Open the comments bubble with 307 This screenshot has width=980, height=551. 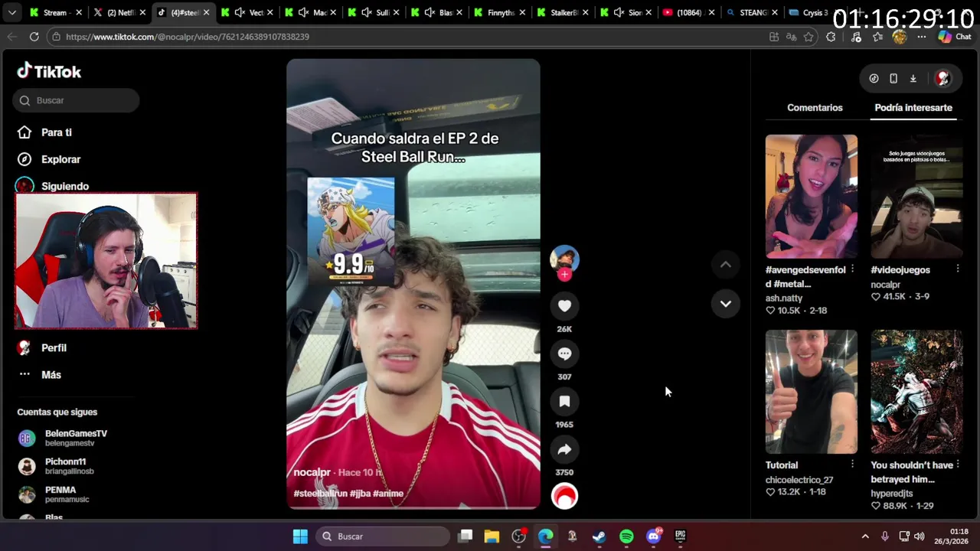coord(564,354)
